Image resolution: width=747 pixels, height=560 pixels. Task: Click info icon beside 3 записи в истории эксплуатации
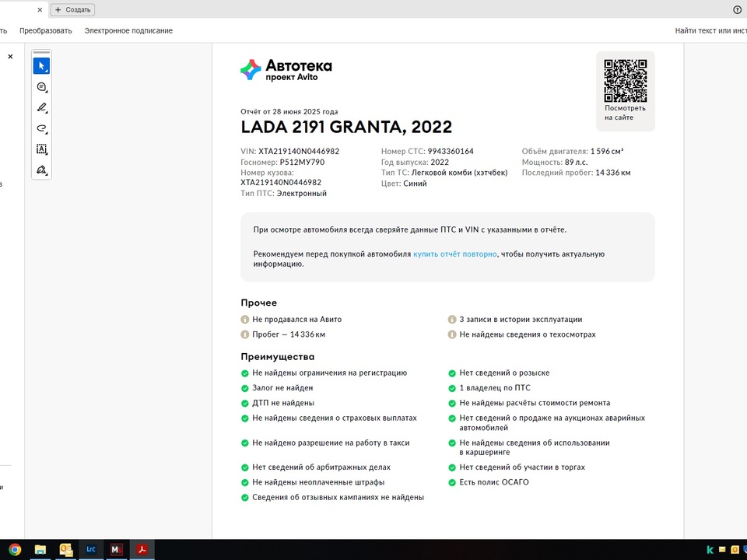tap(452, 320)
